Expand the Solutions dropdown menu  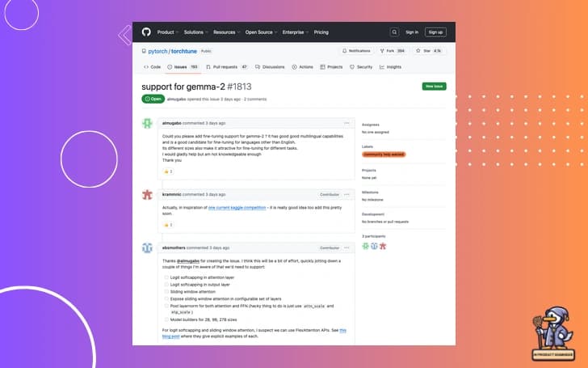click(195, 32)
